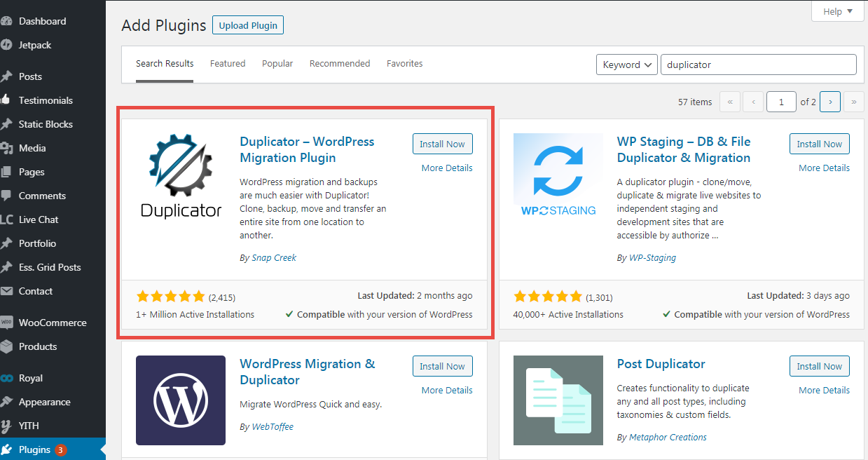Open the Media library icon
Screen dimensions: 868x460
(x=6, y=148)
